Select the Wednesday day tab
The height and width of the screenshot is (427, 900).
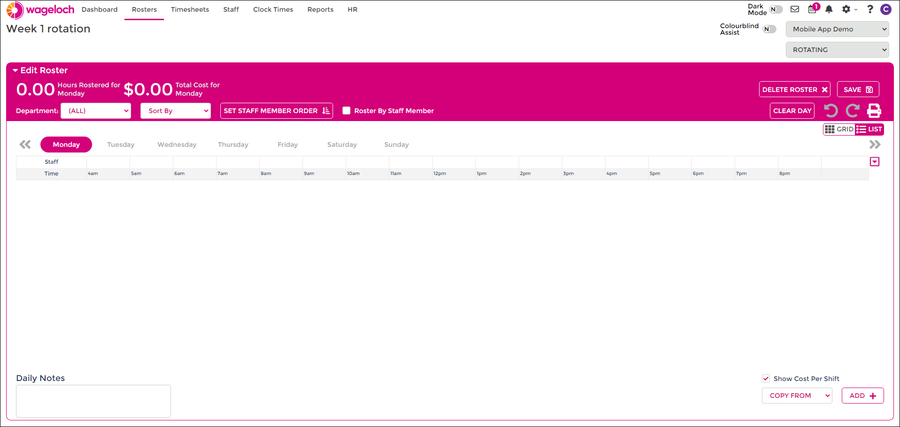click(x=177, y=145)
